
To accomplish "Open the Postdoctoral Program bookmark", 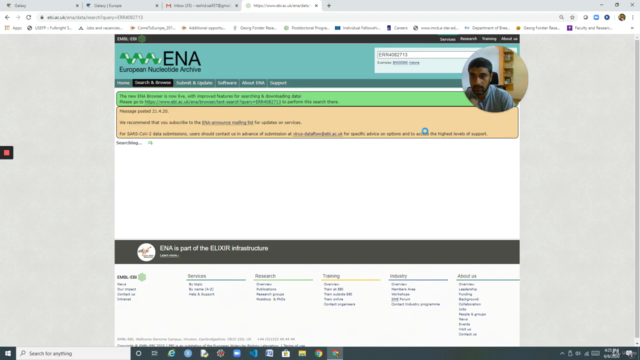I will tap(307, 28).
